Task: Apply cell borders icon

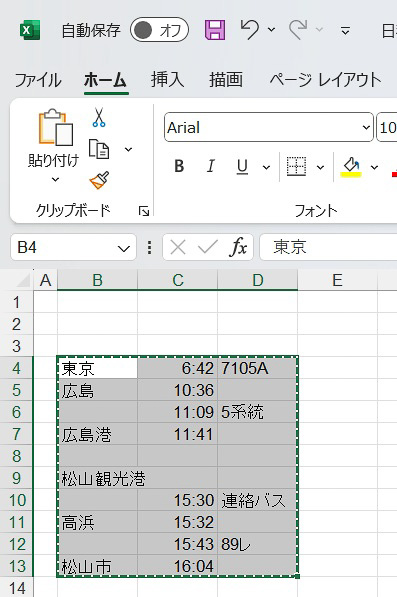Action: point(296,166)
